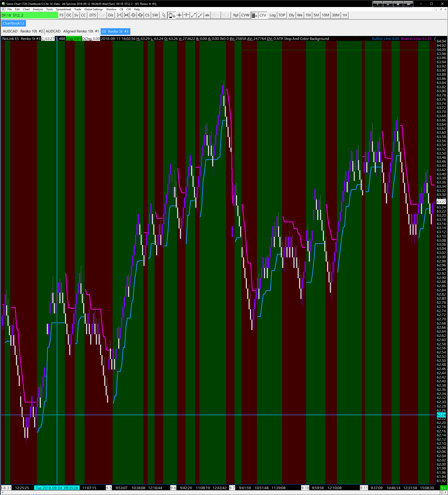Open the Spreadsheet menu
Viewport: 448px width, 495px height.
63,9
